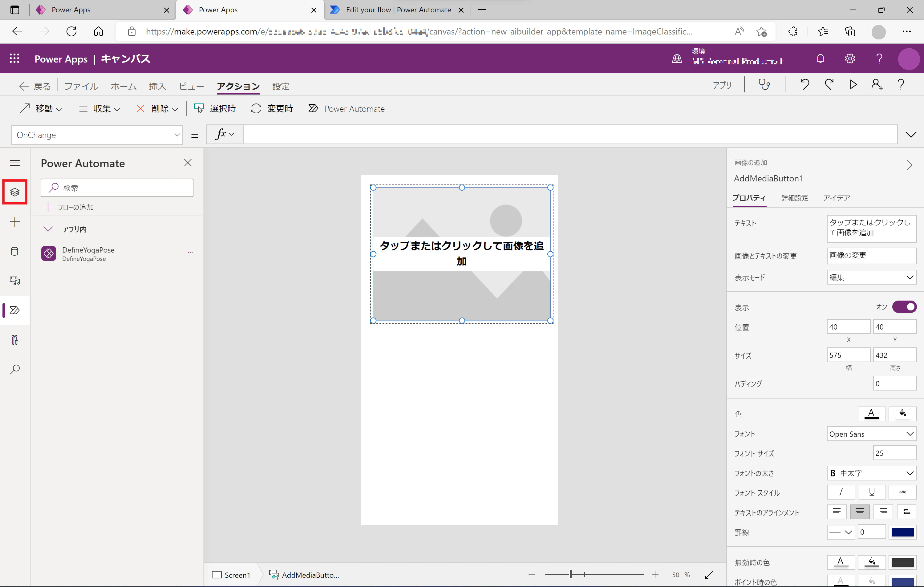Click the zoom slider handle
This screenshot has height=587, width=924.
click(571, 574)
